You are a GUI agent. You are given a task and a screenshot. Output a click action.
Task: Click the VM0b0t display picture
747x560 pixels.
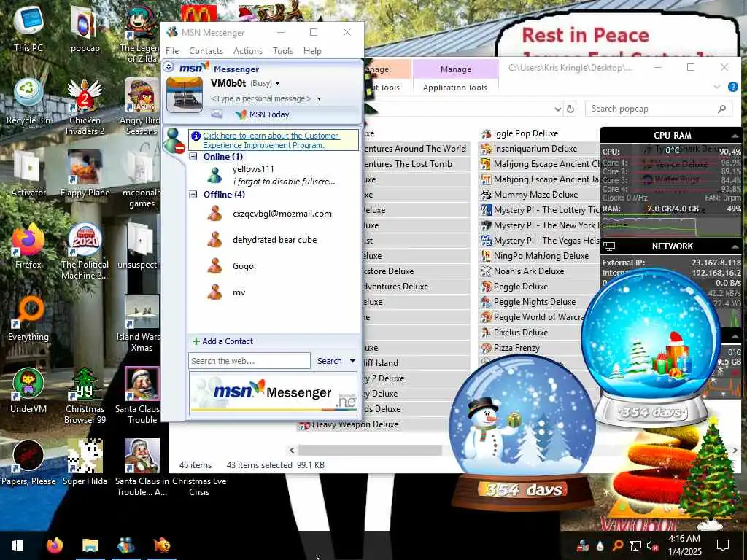(x=185, y=95)
